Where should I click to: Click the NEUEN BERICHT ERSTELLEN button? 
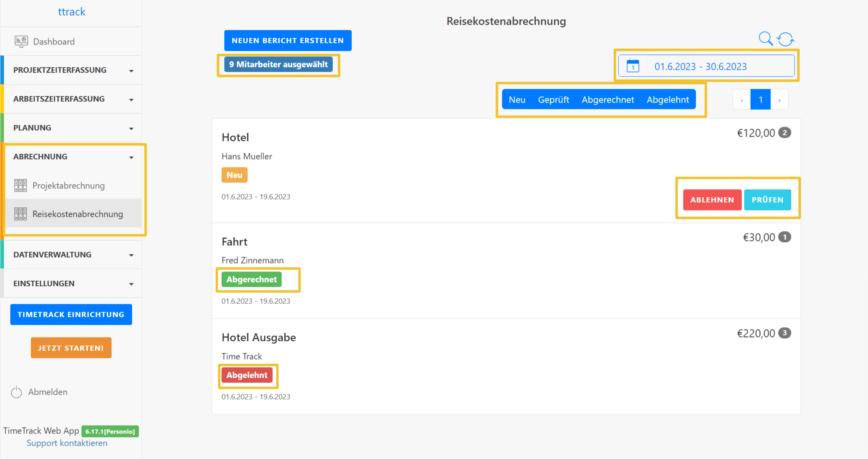[288, 40]
